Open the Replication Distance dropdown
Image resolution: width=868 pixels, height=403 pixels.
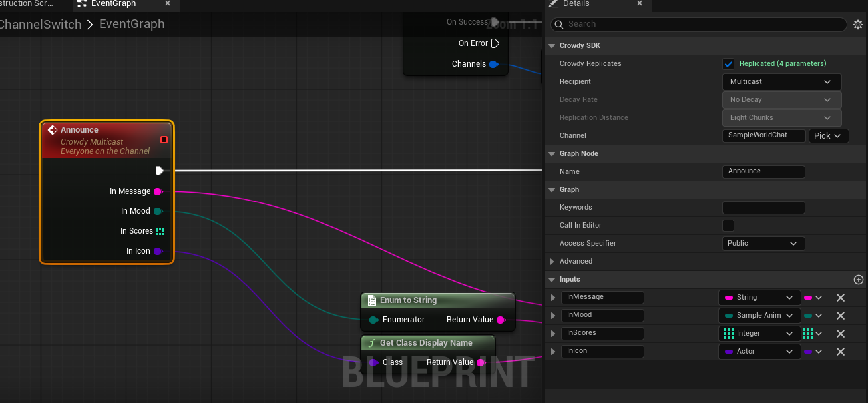(781, 118)
